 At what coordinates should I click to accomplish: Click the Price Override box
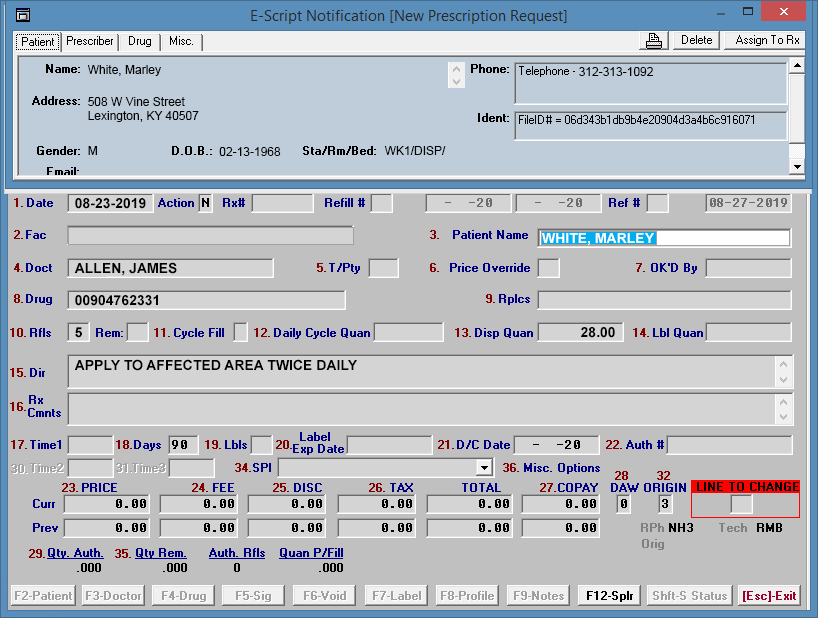(548, 268)
